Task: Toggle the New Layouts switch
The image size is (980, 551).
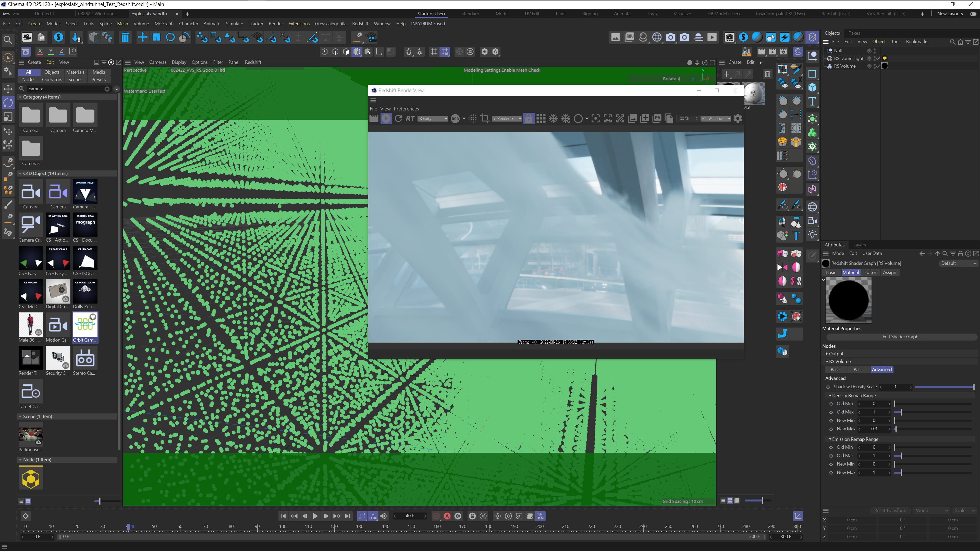Action: point(973,14)
